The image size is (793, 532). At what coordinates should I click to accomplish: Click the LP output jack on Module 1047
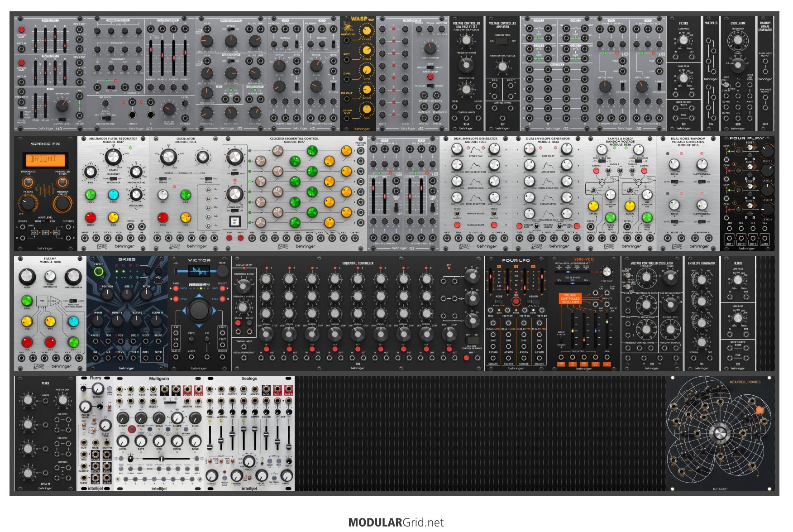point(130,237)
